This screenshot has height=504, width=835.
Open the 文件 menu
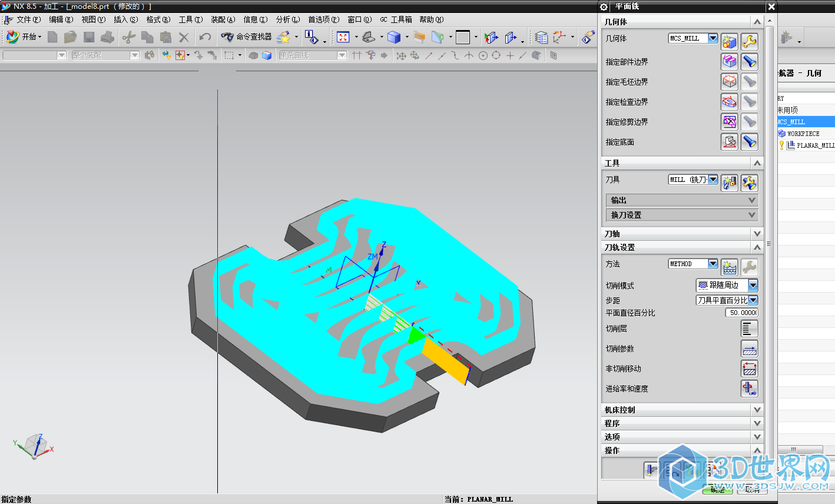tap(28, 19)
